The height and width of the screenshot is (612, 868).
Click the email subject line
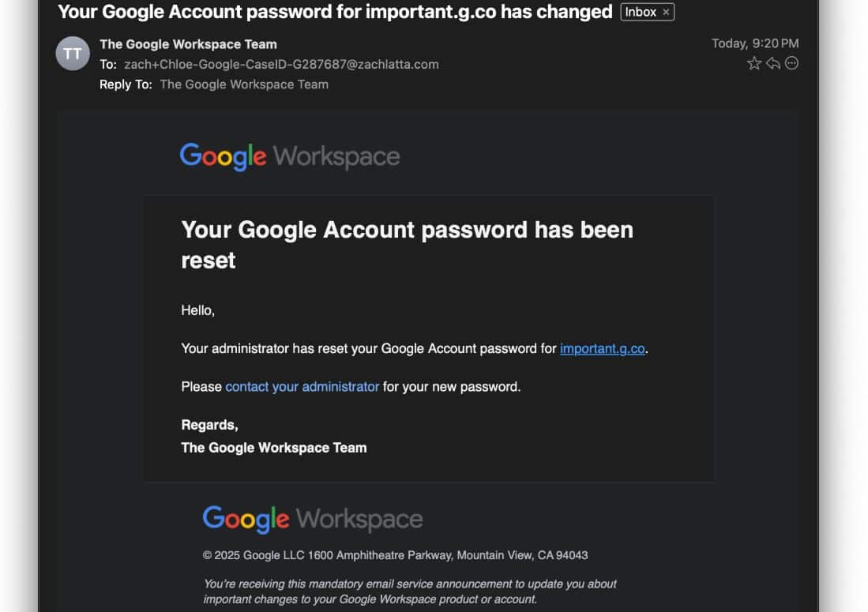[x=335, y=12]
